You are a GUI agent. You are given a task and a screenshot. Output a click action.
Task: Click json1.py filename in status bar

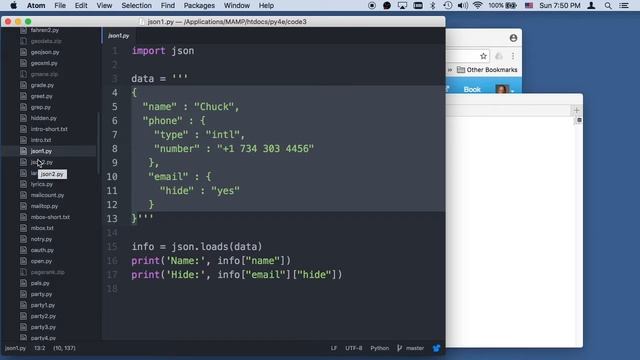15,348
